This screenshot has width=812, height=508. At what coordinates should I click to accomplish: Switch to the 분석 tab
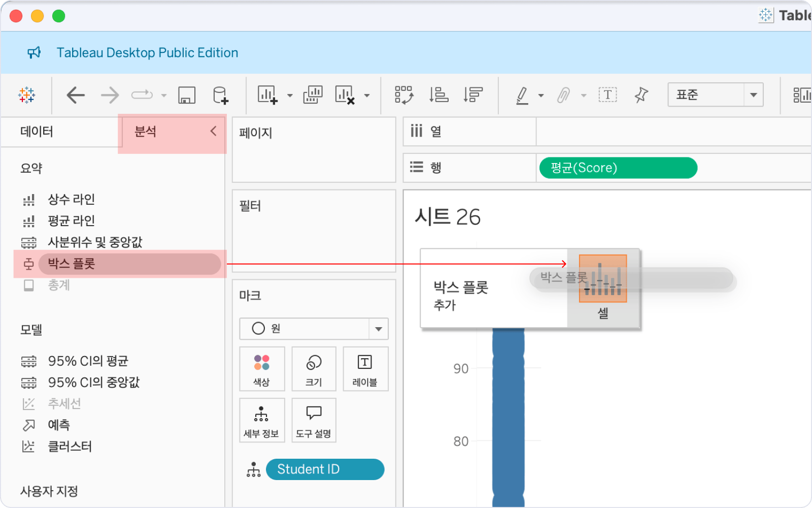[x=145, y=132]
